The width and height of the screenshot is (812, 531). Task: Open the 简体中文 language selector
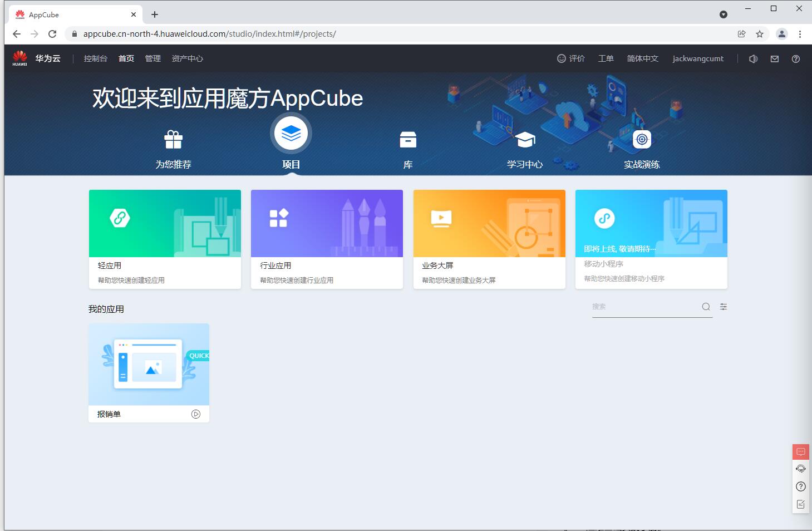click(643, 58)
